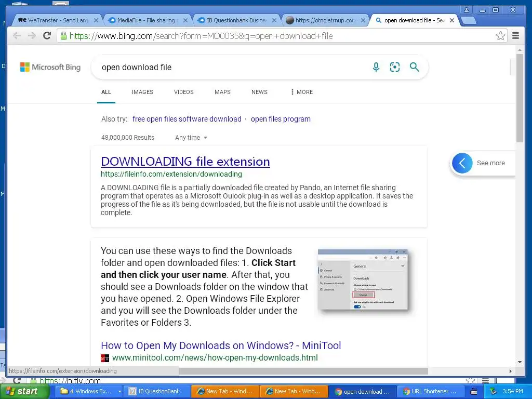Click the taskbar clock 3:54 PM
The height and width of the screenshot is (399, 532).
click(512, 392)
